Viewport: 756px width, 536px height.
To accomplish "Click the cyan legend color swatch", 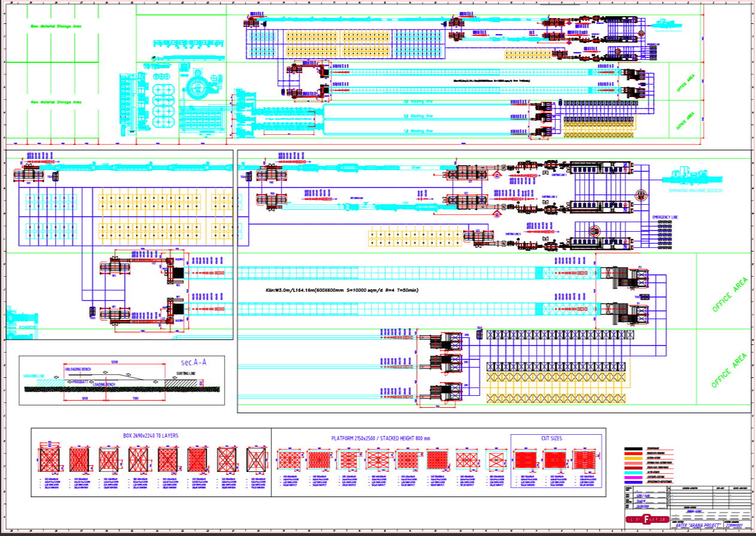I will [634, 472].
